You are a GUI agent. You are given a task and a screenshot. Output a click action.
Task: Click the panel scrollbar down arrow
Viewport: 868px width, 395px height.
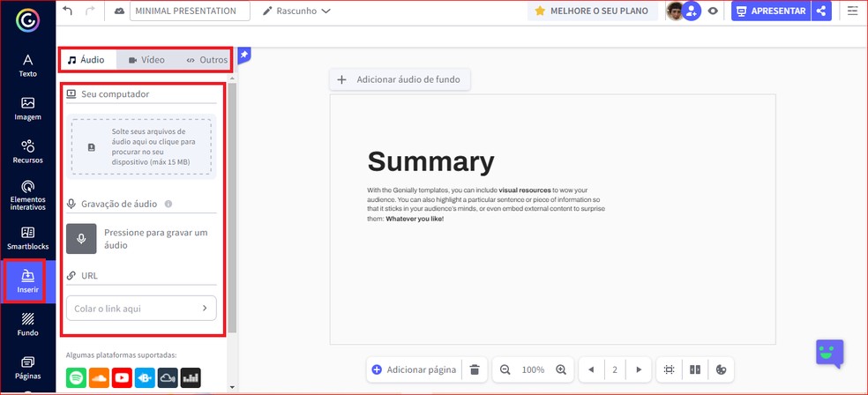pyautogui.click(x=233, y=387)
